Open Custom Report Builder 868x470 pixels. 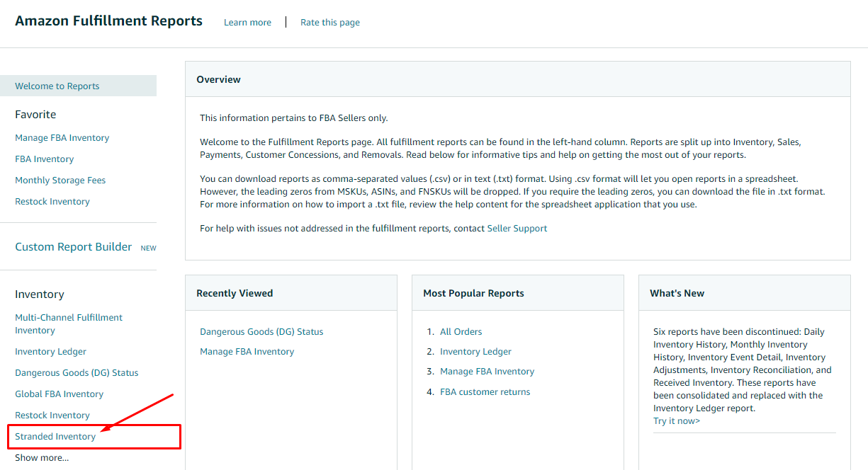74,247
